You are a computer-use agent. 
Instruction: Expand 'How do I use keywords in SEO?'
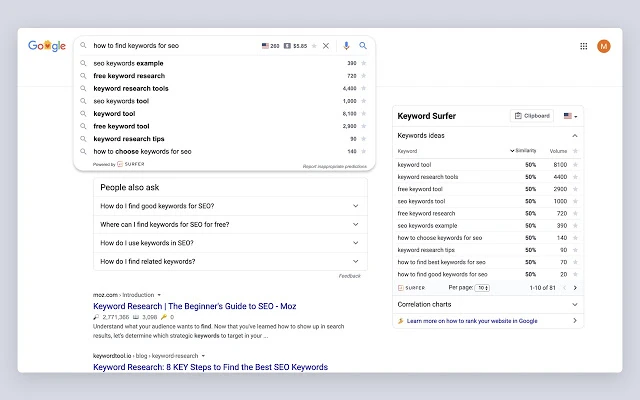(x=355, y=242)
